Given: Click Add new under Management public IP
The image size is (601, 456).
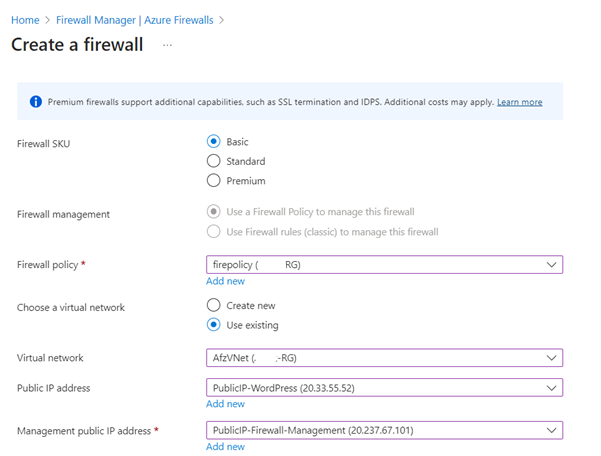Looking at the screenshot, I should pos(225,447).
